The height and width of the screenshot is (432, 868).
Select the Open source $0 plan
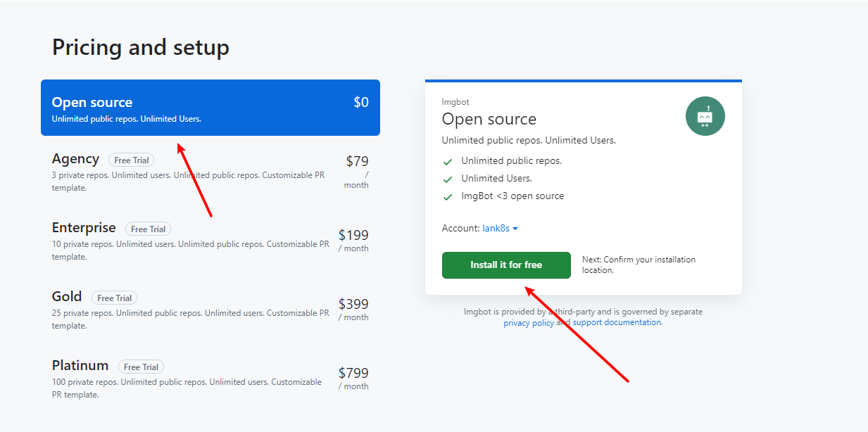(x=210, y=108)
